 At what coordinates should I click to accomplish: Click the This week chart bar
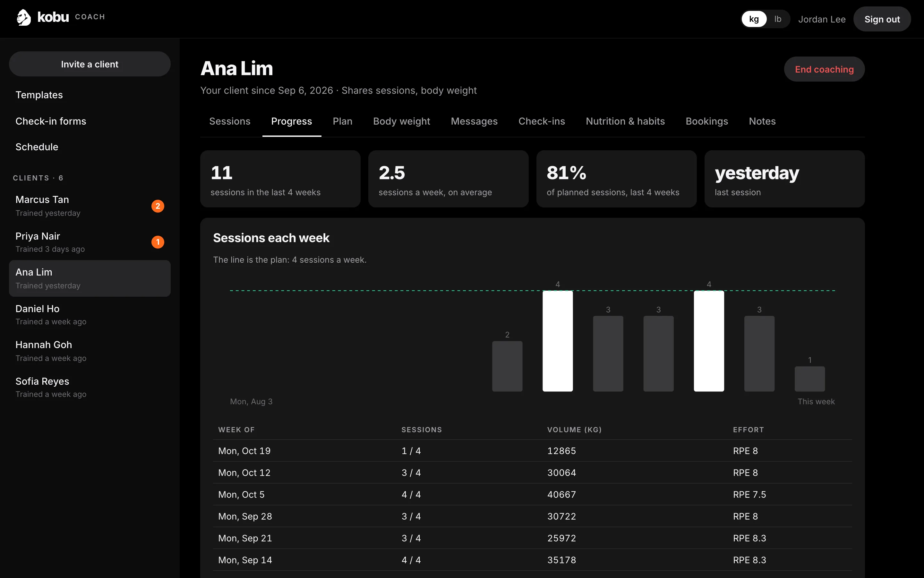pos(809,379)
